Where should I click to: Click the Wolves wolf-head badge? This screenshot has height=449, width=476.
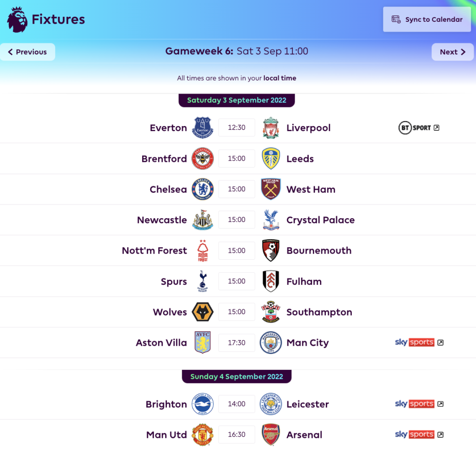[203, 312]
